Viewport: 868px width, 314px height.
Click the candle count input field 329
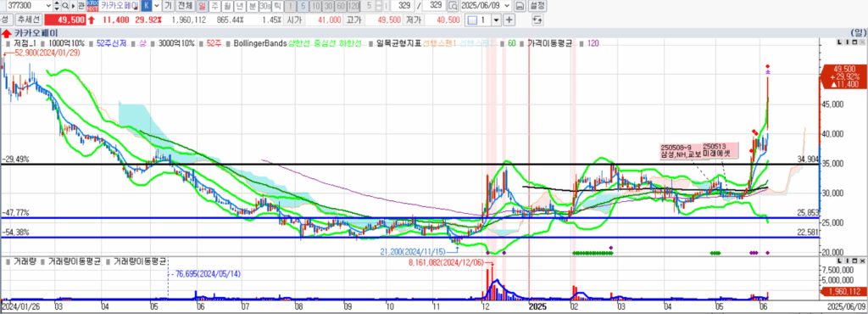click(x=403, y=6)
